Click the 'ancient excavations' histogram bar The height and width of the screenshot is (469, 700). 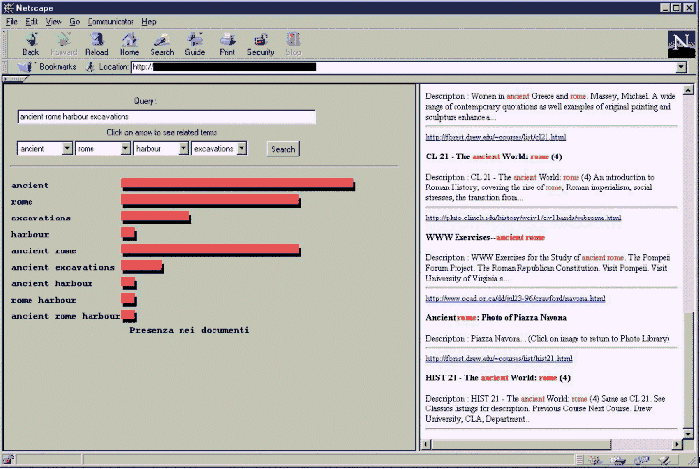pos(142,267)
